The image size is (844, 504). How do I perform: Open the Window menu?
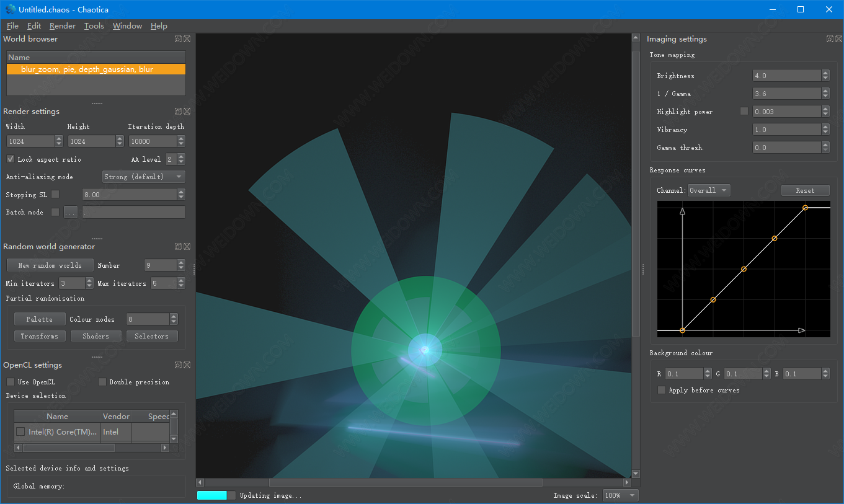pos(127,25)
